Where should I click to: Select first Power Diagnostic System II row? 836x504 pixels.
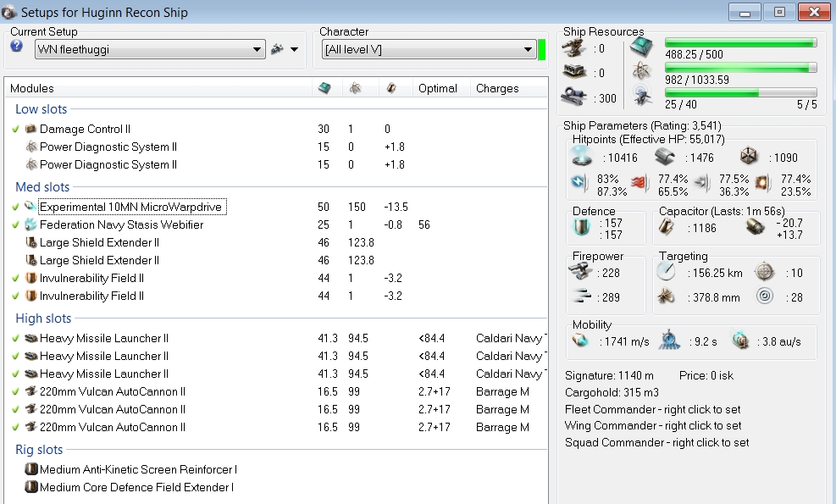(x=277, y=147)
